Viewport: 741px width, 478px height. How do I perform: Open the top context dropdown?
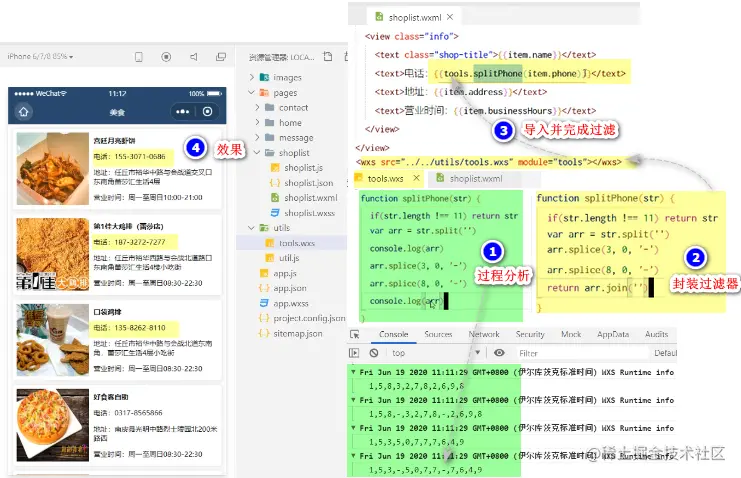(x=436, y=353)
